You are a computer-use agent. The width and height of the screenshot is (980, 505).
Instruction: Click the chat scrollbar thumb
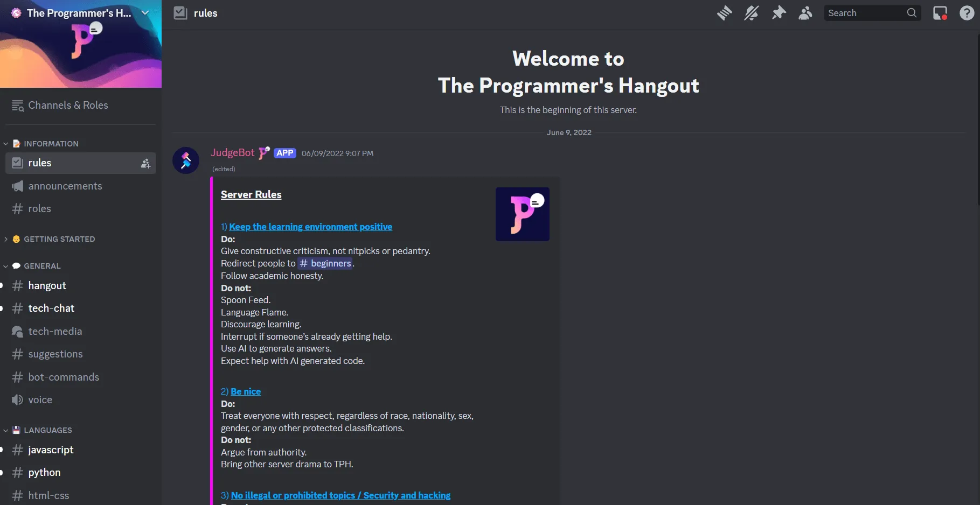pos(978,118)
